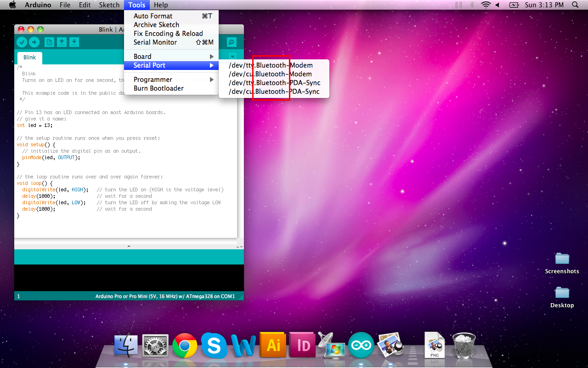Open the satellite dish remote desktop Dock icon
The image size is (588, 368).
pos(331,345)
